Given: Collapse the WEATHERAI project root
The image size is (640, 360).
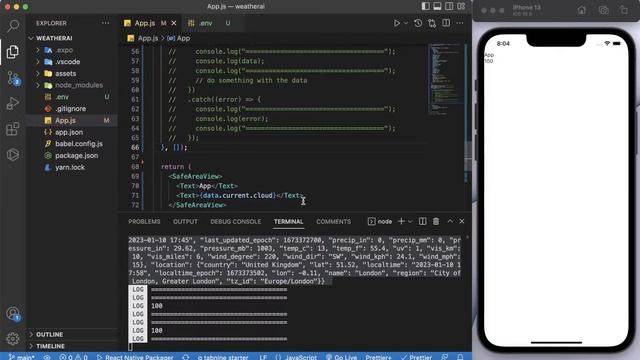Looking at the screenshot, I should click(31, 38).
